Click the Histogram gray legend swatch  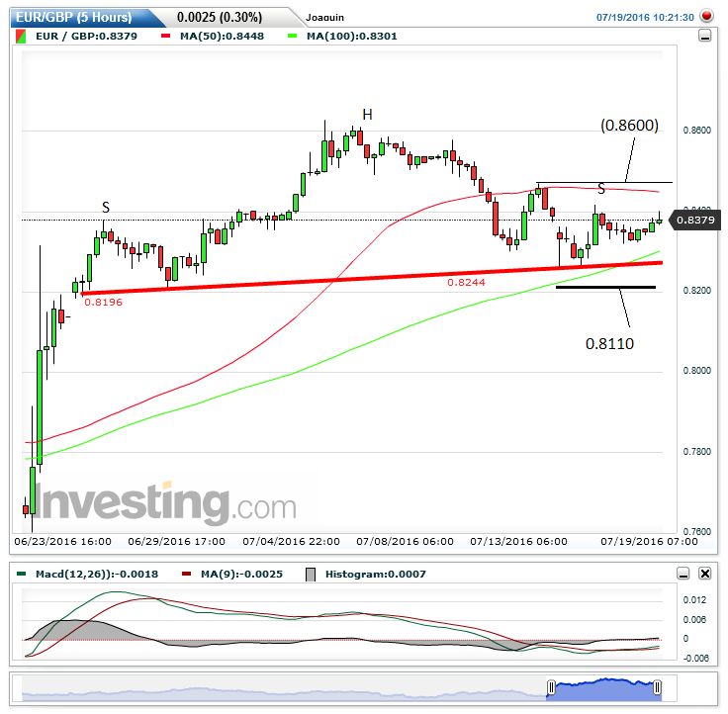310,574
